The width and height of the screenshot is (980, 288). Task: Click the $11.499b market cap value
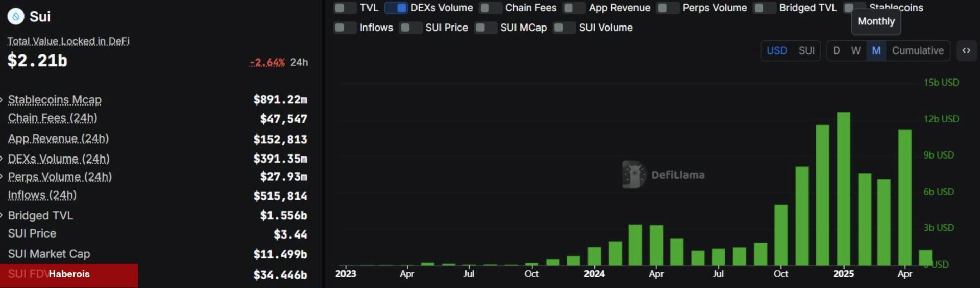(280, 254)
